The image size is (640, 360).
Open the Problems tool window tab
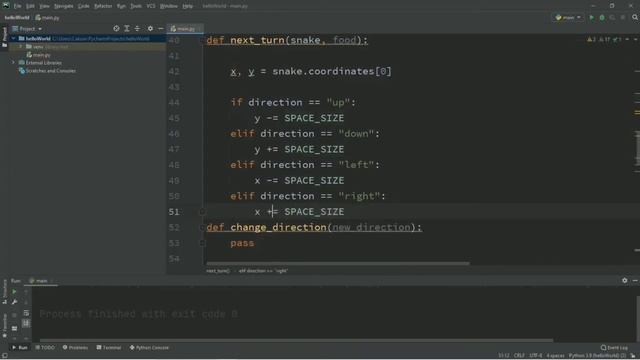click(75, 348)
